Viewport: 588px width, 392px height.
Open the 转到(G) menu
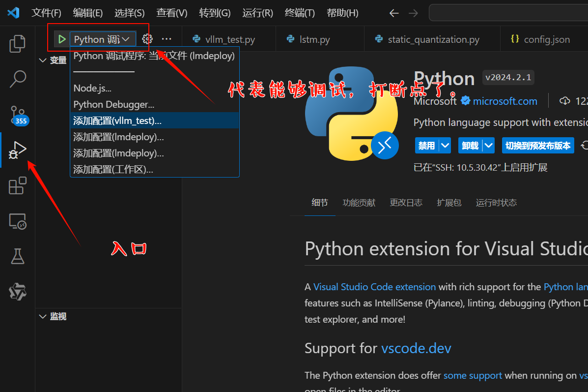pyautogui.click(x=215, y=13)
